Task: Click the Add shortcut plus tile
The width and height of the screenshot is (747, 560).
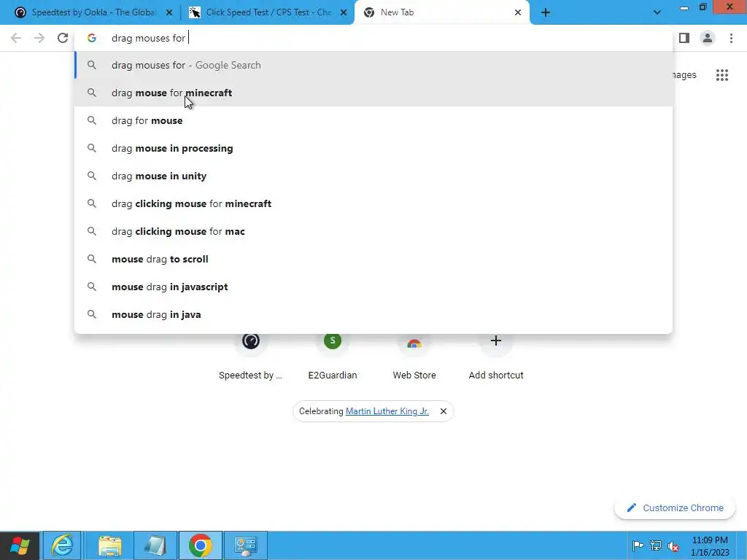Action: tap(496, 356)
